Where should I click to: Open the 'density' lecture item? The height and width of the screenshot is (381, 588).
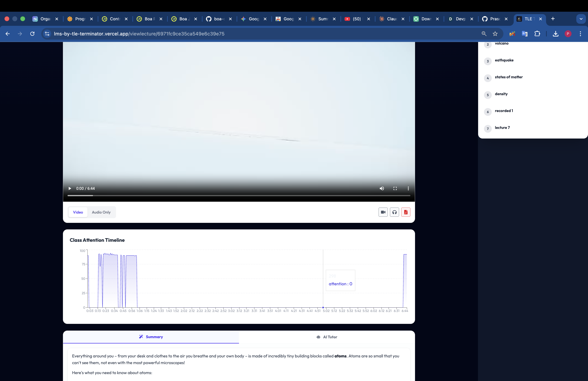(x=501, y=94)
